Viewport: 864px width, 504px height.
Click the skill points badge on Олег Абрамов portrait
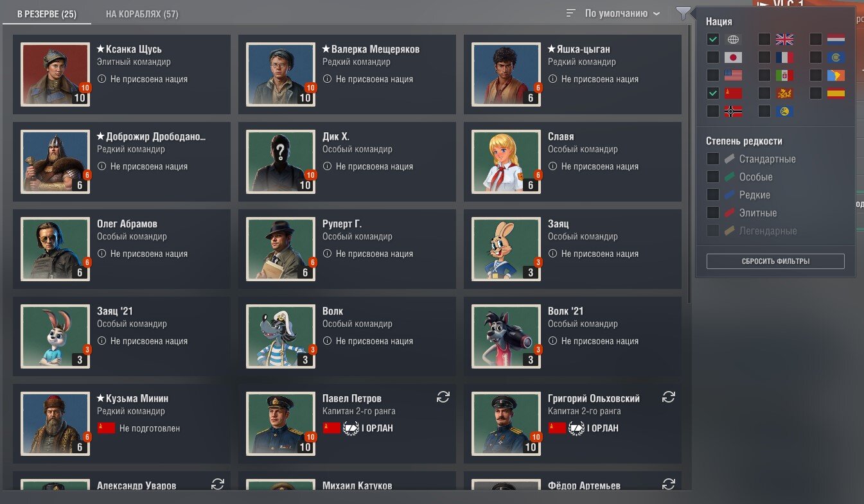86,262
